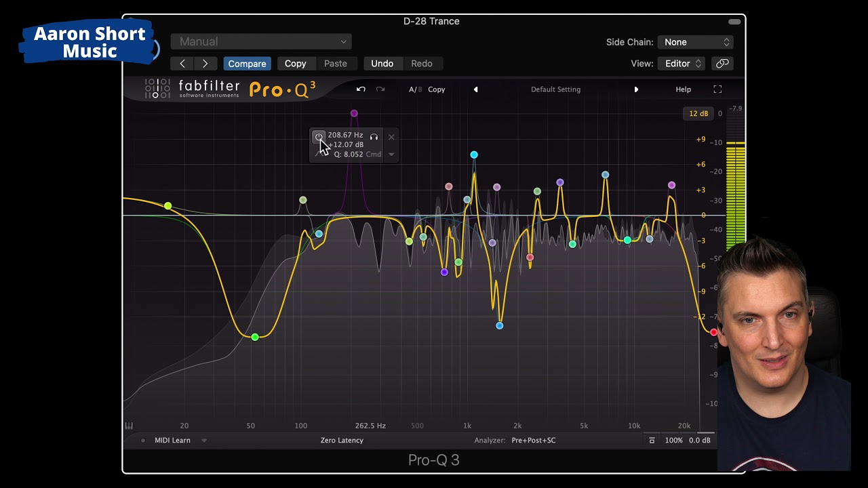Click the output options icon beside 100%
868x488 pixels.
pos(652,441)
